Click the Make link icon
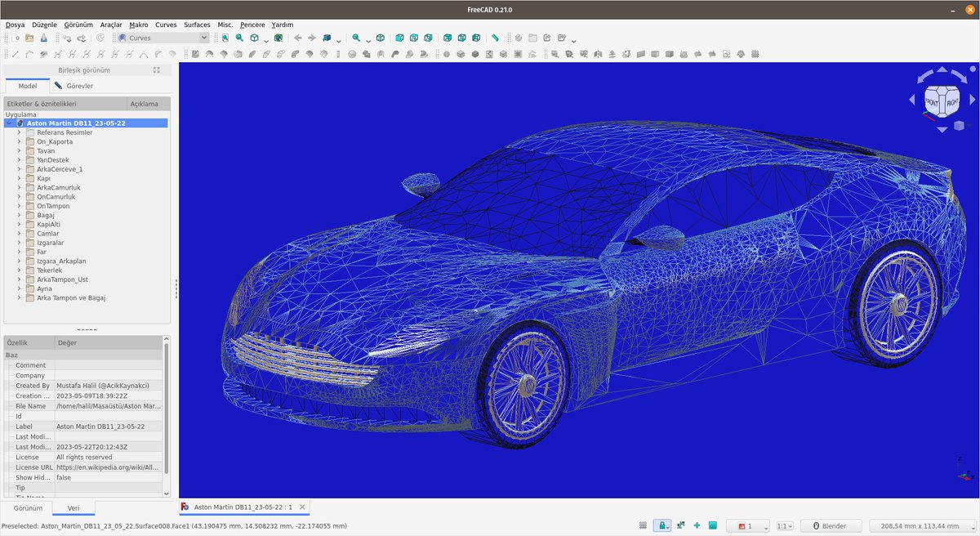This screenshot has width=980, height=536. point(547,38)
